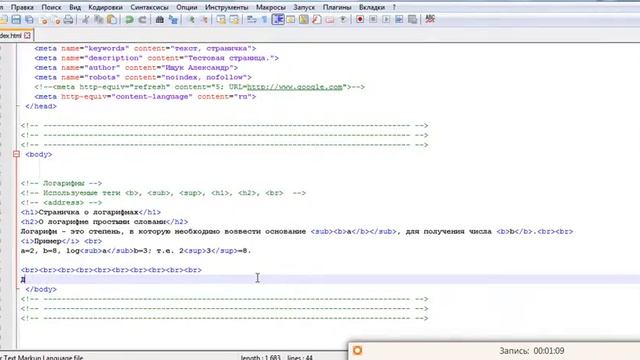Open the Плагины menu
640x360 pixels.
(x=337, y=7)
